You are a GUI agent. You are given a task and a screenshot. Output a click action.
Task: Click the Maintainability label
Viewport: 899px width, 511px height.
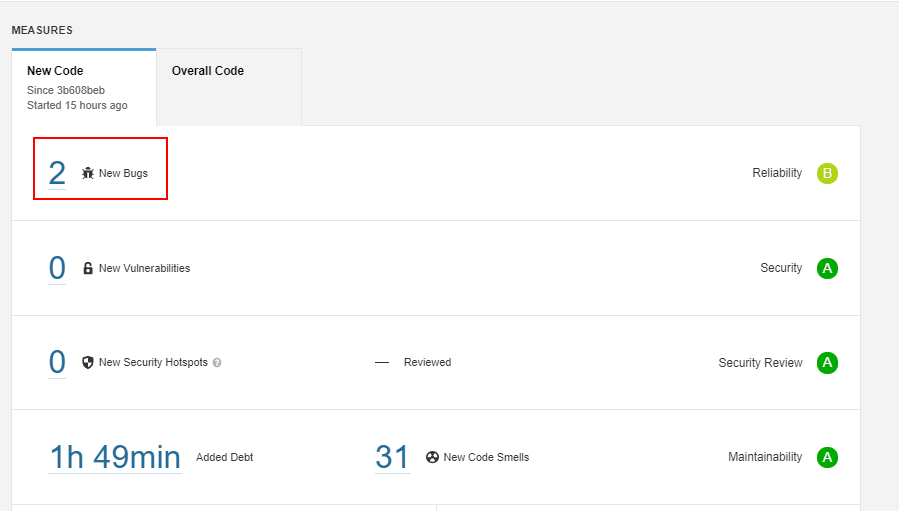coord(765,457)
